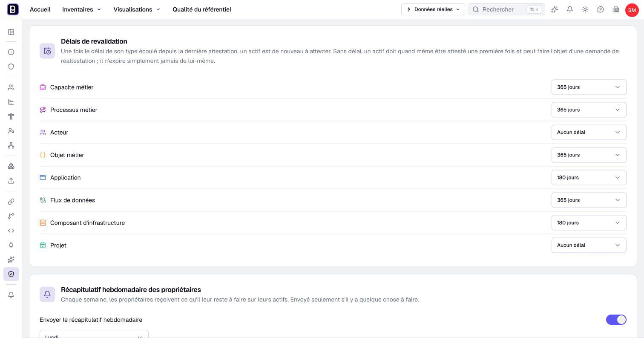The image size is (644, 338).
Task: Open the Projet Aucun délai dropdown
Action: [589, 246]
